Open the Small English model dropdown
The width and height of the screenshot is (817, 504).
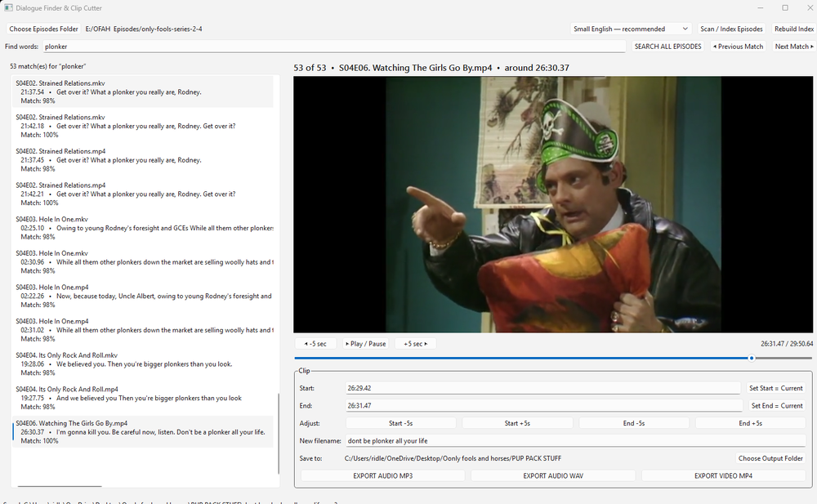[x=631, y=29]
